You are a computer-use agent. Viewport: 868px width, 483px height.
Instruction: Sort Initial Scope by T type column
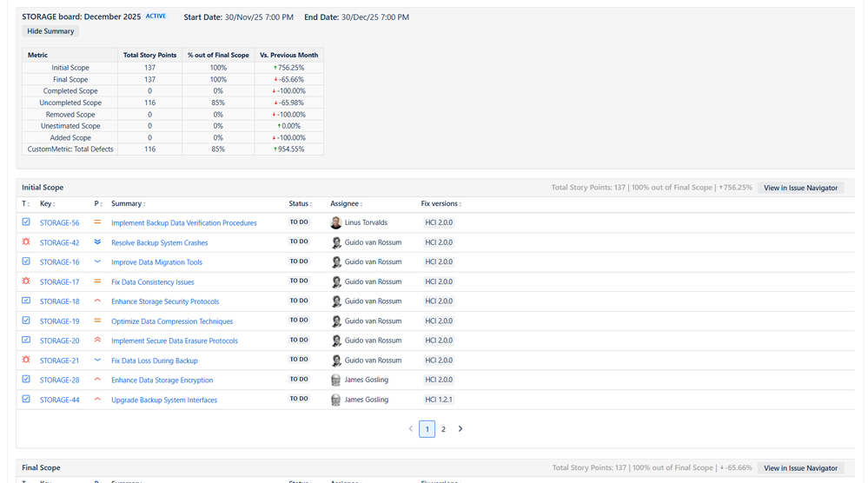(25, 203)
